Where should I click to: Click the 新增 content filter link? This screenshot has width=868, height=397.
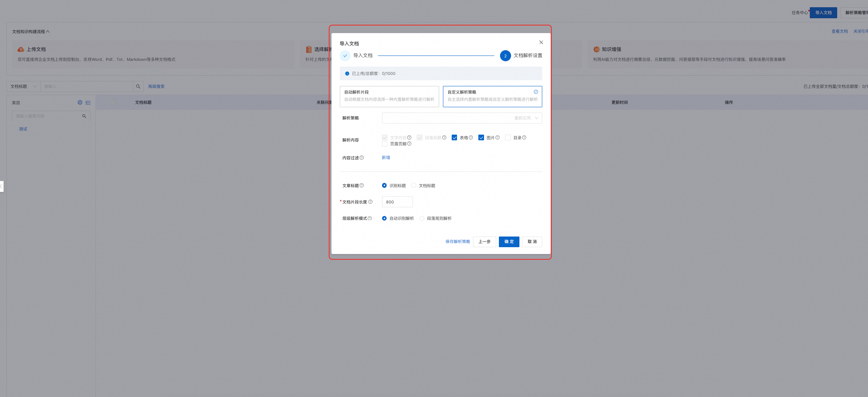click(386, 157)
